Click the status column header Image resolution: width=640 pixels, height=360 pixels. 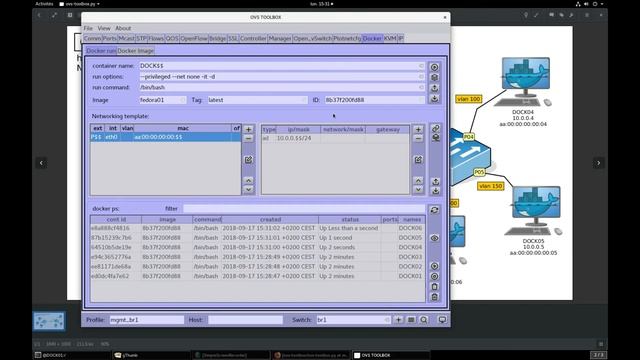[350, 220]
